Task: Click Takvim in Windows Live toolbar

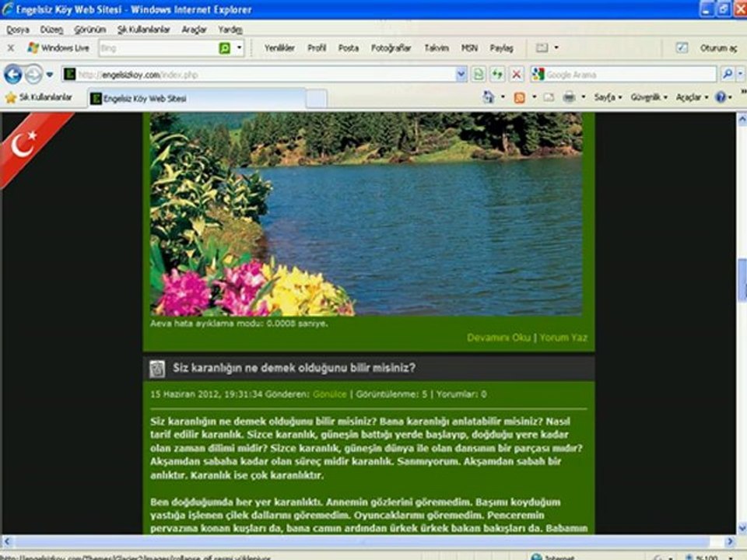Action: 437,48
